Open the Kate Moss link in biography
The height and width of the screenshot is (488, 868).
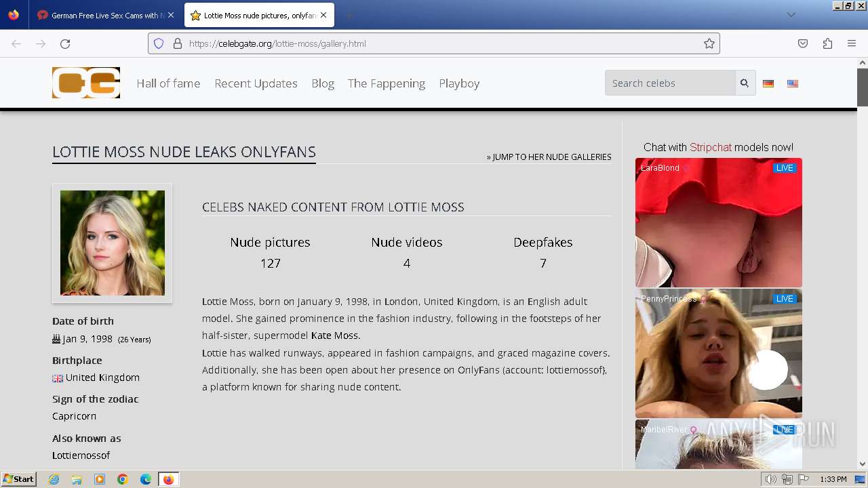[x=335, y=335]
